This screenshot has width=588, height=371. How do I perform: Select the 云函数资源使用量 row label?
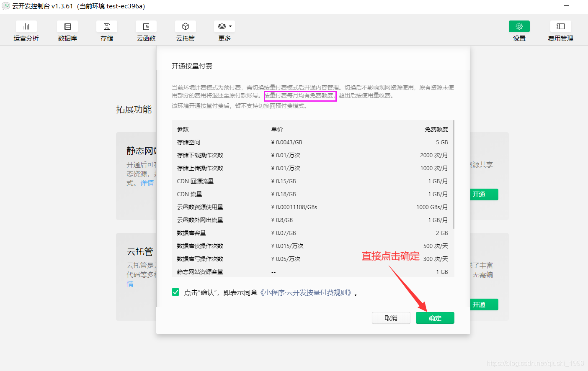coord(200,207)
